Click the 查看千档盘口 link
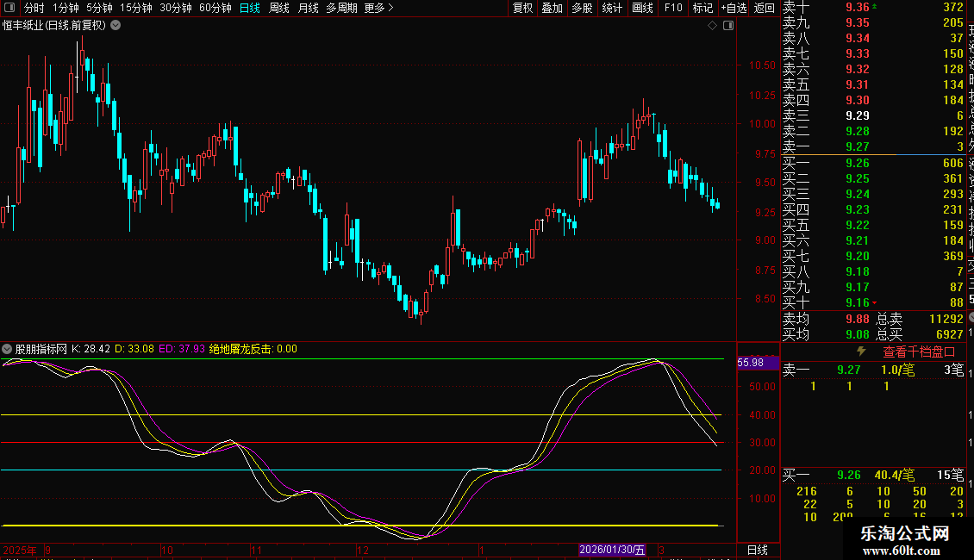The height and width of the screenshot is (560, 974). pos(919,352)
